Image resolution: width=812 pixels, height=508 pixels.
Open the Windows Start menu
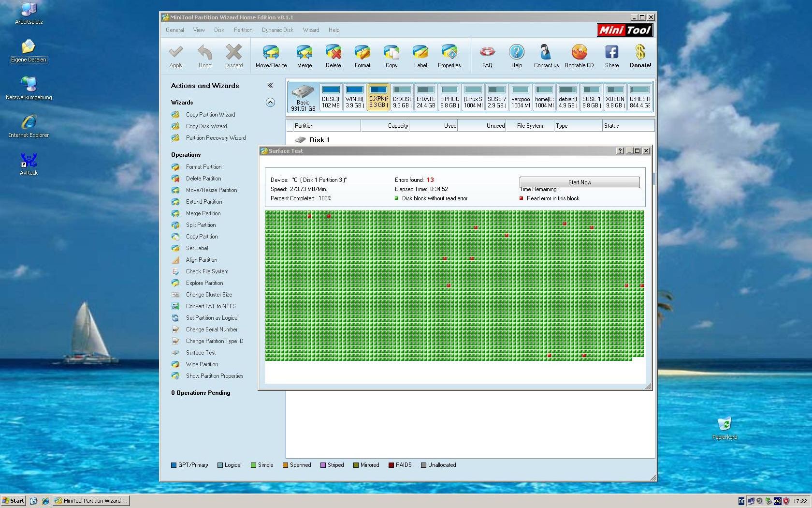[13, 501]
